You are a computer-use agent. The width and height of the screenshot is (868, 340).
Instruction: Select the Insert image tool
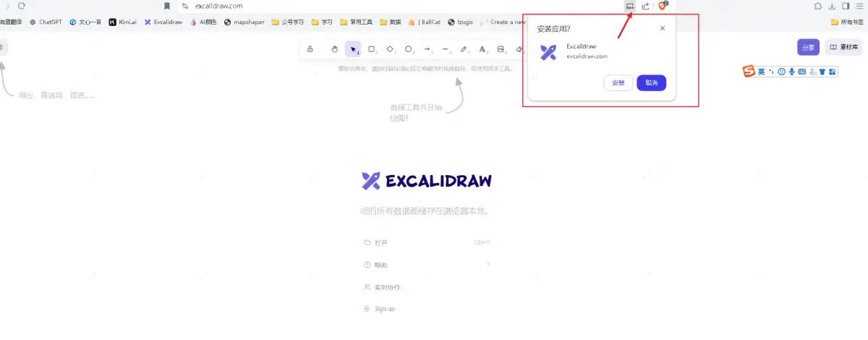pos(501,49)
